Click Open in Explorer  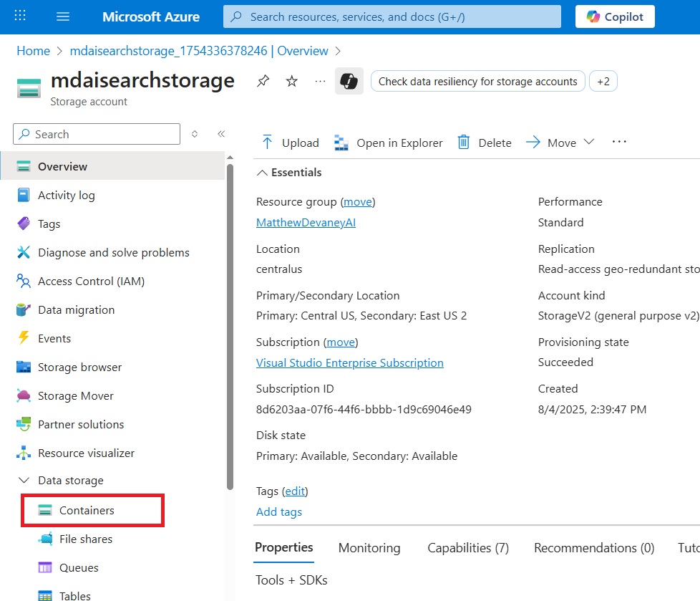coord(389,143)
